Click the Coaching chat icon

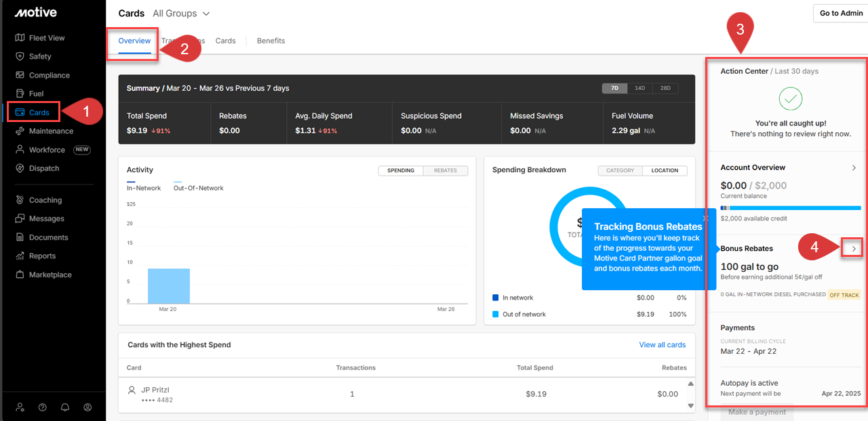20,200
